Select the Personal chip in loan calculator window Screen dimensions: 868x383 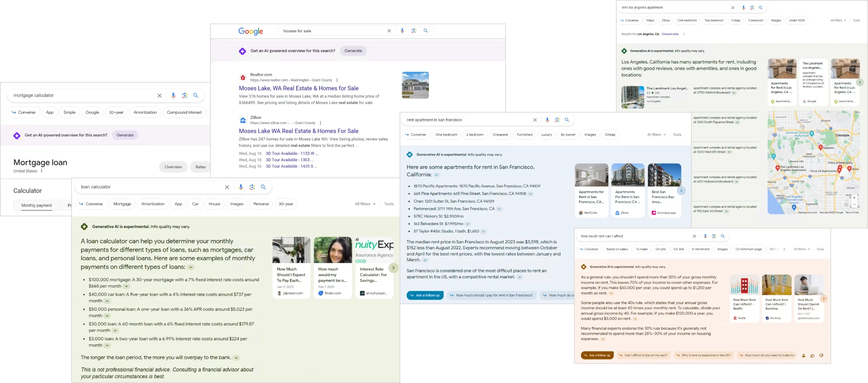(261, 204)
